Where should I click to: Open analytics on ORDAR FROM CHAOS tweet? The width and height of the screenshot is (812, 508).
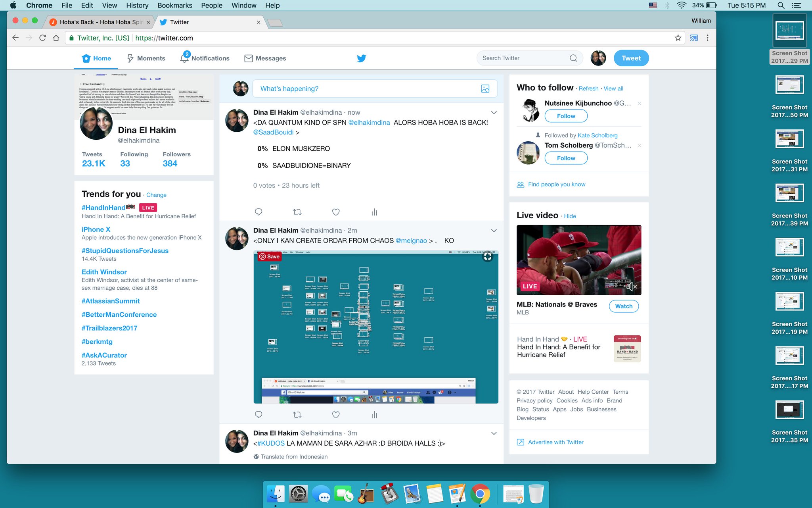(374, 415)
